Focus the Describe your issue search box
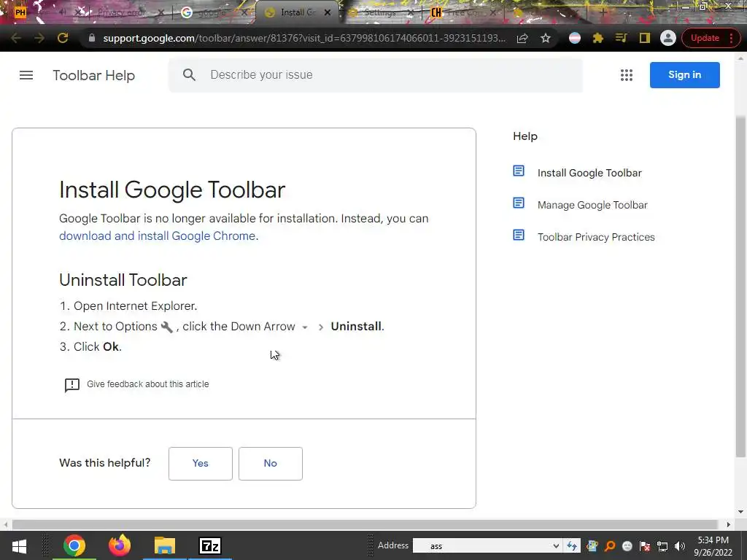This screenshot has width=747, height=560. pos(376,75)
